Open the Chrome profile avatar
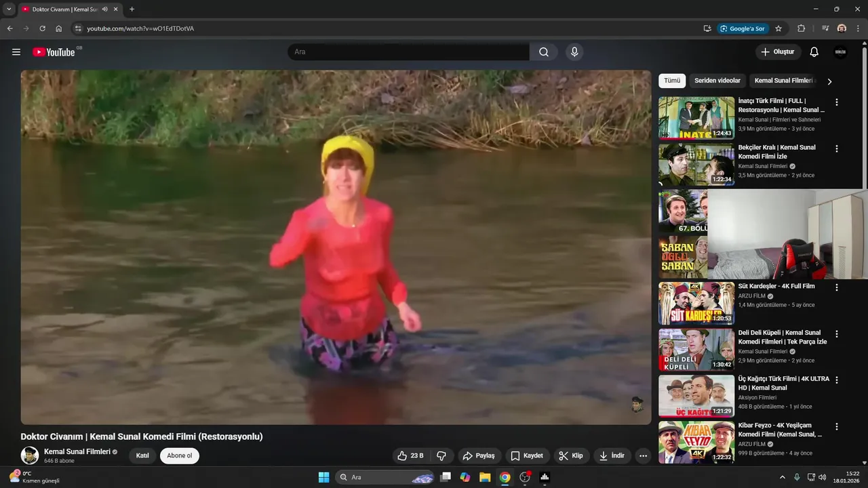868x488 pixels. [842, 28]
